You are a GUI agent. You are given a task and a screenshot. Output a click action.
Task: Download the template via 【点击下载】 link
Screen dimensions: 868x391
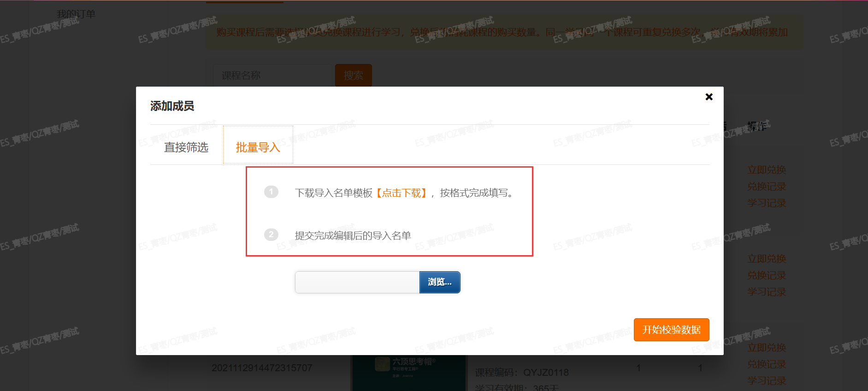point(401,193)
